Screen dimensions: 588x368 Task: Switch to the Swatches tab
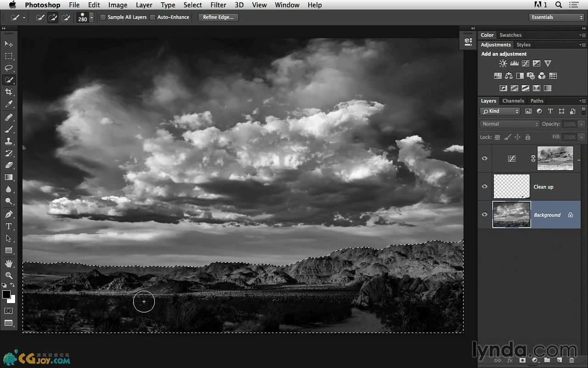coord(510,35)
